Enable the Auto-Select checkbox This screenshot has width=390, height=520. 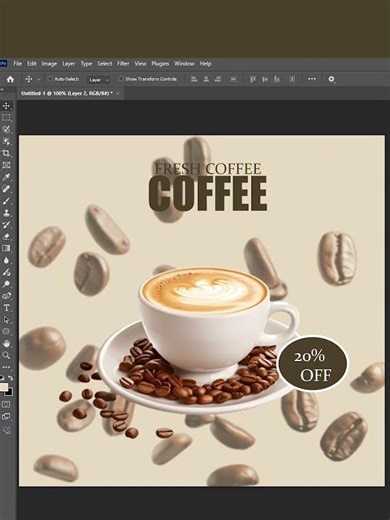click(x=50, y=79)
